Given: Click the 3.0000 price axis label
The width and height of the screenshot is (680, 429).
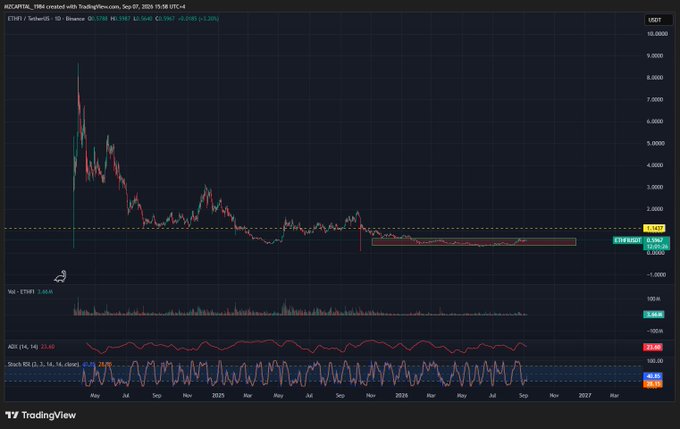Looking at the screenshot, I should [x=655, y=187].
